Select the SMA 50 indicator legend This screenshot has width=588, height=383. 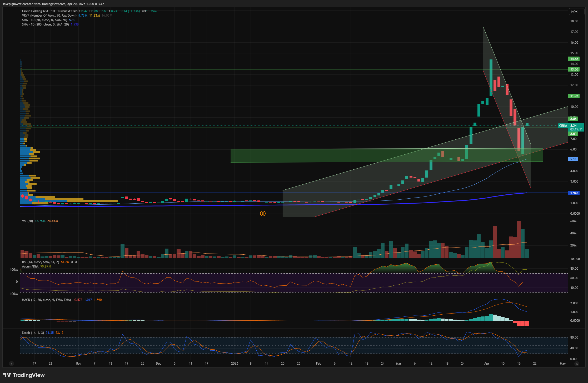[44, 20]
